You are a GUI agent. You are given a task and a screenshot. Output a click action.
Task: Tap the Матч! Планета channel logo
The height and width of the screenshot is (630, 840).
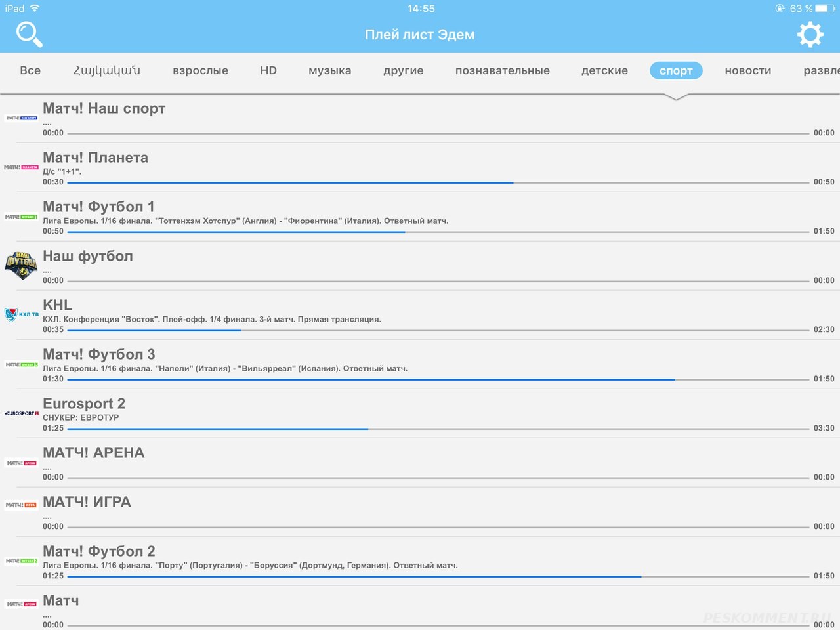point(21,167)
